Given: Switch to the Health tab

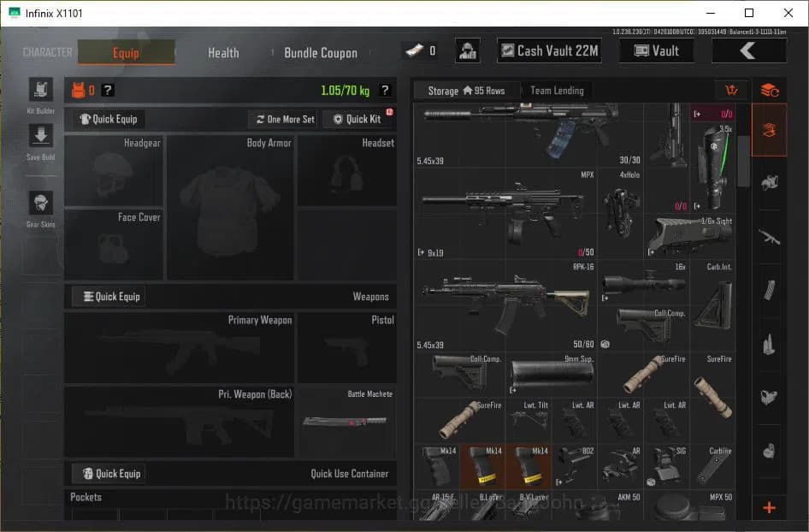Looking at the screenshot, I should pos(222,53).
